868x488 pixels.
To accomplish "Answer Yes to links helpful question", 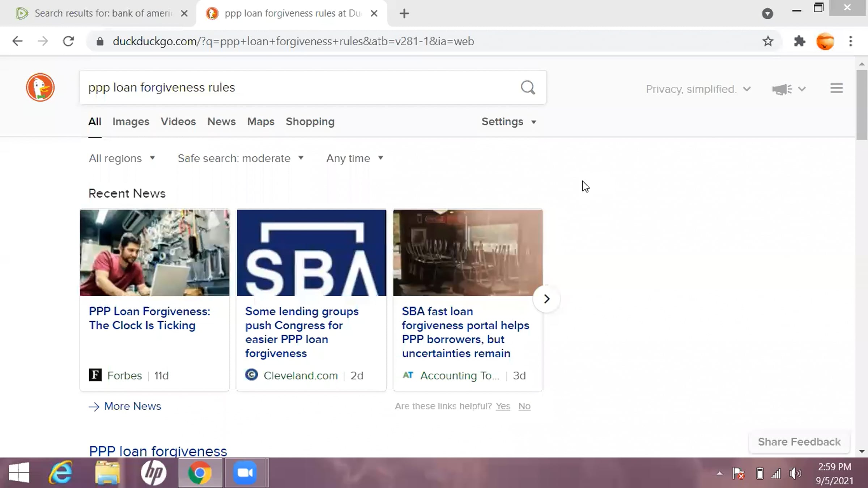I will (x=503, y=406).
